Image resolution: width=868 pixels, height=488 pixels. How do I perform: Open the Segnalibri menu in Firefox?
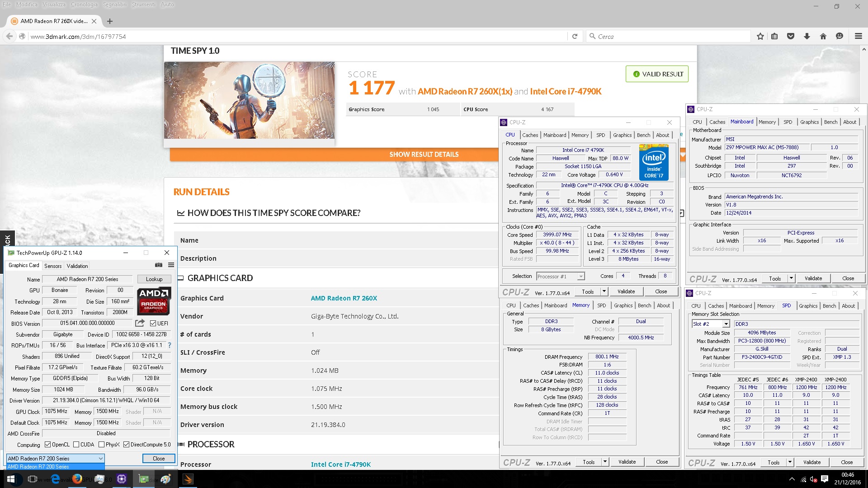tap(115, 5)
